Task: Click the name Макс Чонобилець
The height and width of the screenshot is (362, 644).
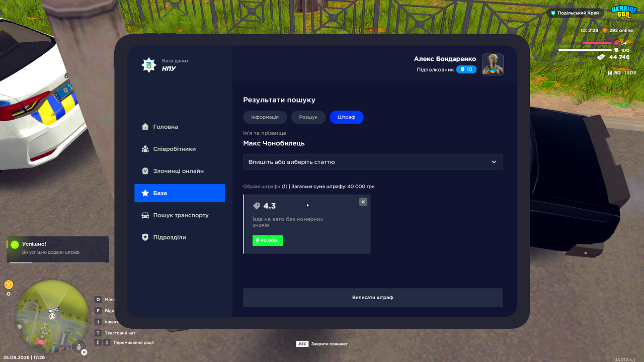Action: [274, 143]
